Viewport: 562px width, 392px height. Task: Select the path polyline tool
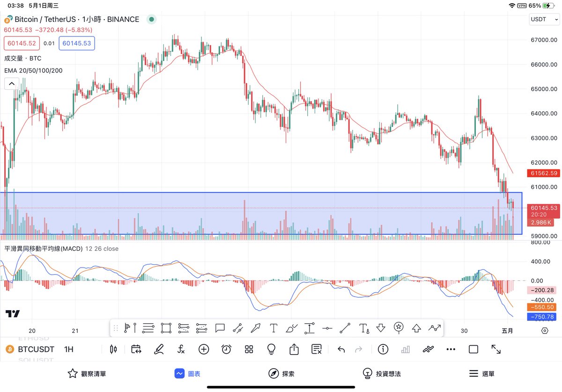pos(435,328)
